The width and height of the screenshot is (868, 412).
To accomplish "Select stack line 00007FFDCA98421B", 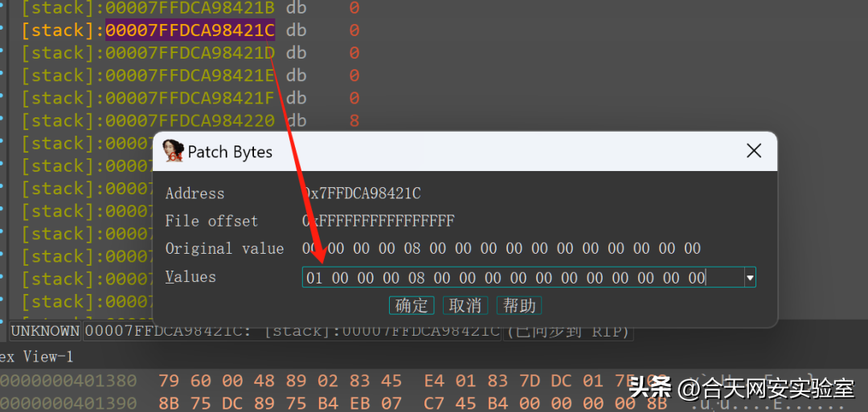I will [x=190, y=9].
